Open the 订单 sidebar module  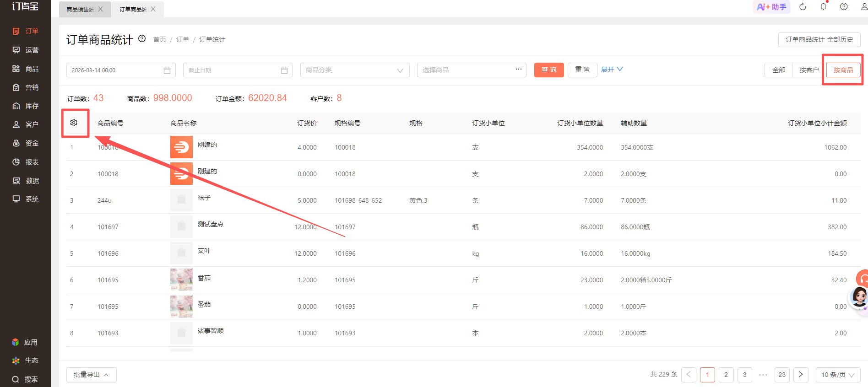[26, 31]
